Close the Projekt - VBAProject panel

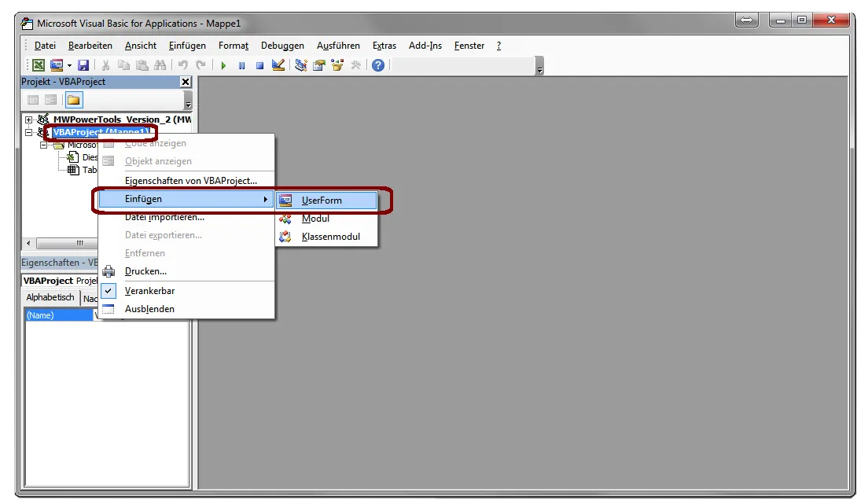pos(186,82)
